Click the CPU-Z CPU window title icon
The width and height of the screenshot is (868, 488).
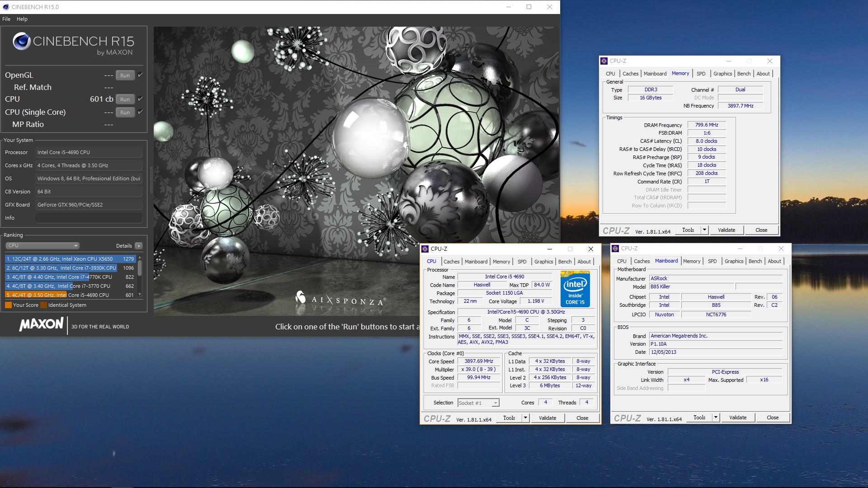click(x=425, y=249)
